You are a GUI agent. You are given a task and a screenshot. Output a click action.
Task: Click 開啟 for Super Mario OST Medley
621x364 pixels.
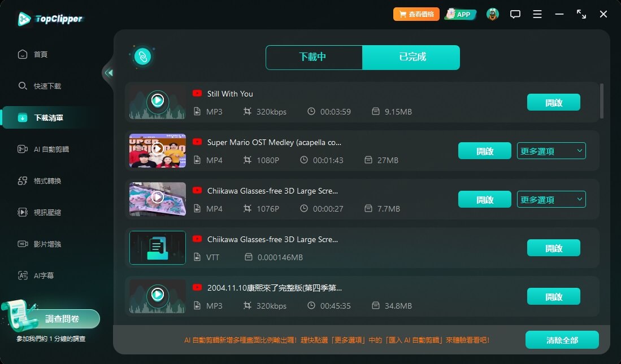coord(485,151)
